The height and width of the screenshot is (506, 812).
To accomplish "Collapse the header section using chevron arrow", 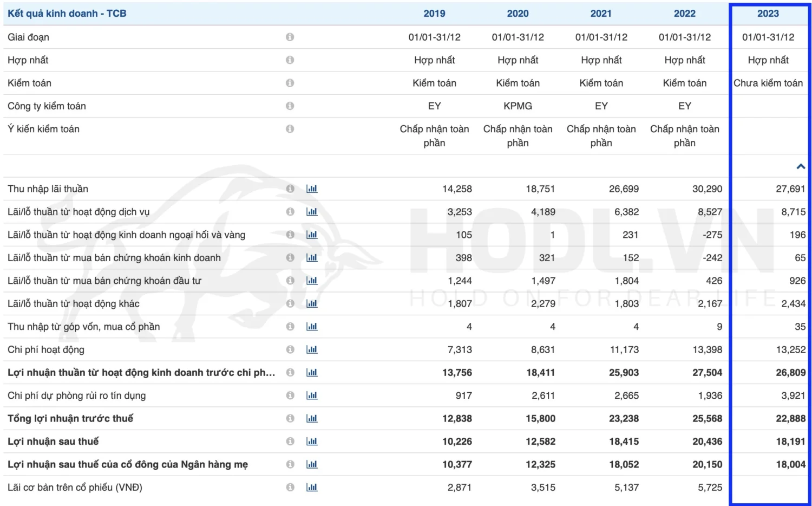I will 801,167.
